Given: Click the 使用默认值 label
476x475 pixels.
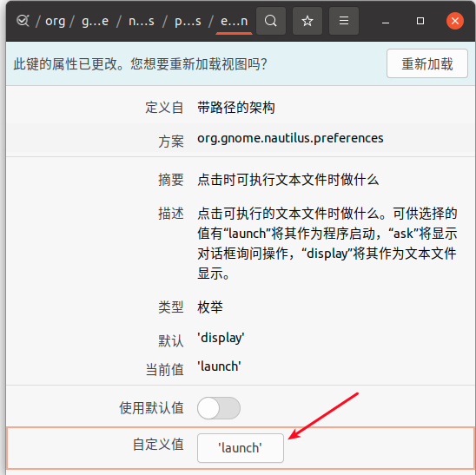Looking at the screenshot, I should (x=151, y=407).
